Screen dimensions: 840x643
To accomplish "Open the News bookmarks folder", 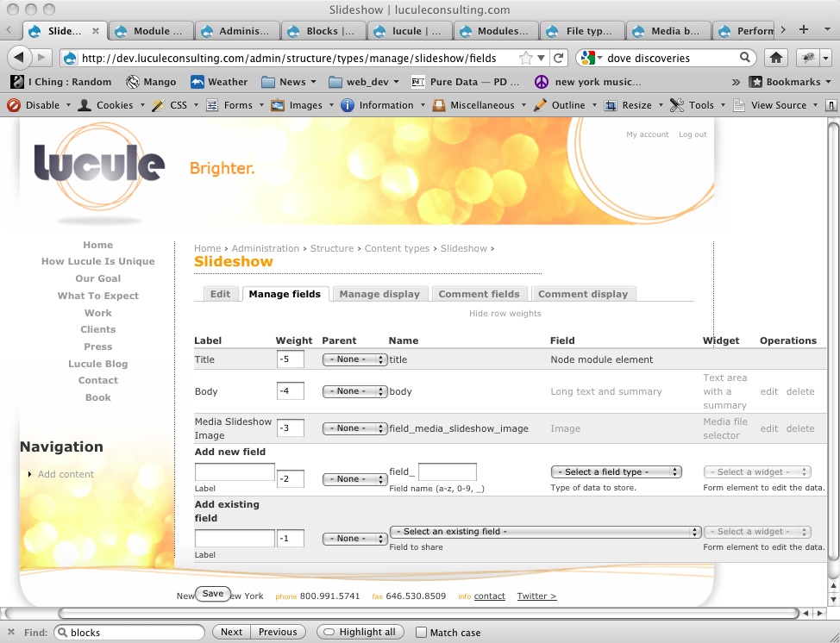I will 288,82.
